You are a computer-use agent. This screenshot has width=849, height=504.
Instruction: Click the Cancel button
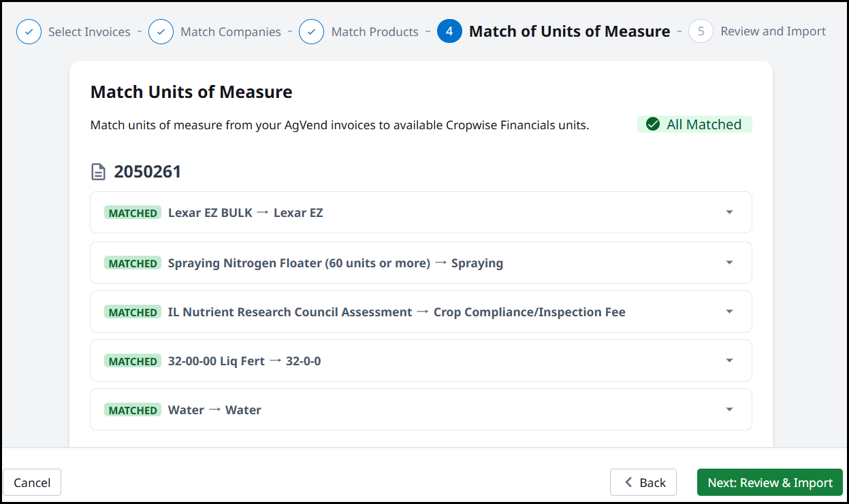32,482
